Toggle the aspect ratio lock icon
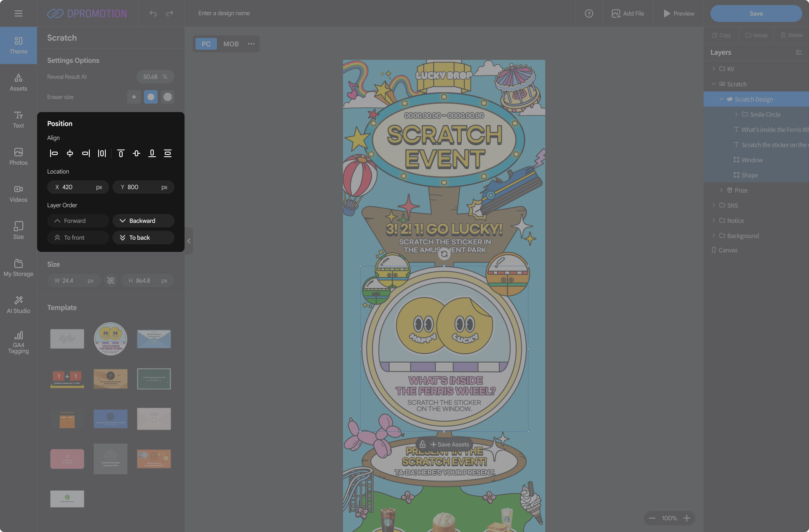Viewport: 809px width, 532px height. [111, 281]
